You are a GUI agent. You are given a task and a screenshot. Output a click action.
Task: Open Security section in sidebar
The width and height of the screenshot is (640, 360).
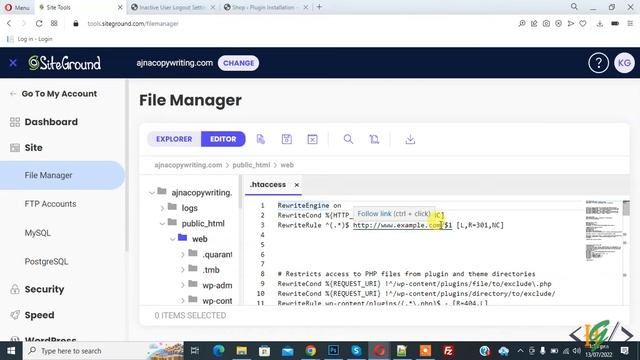click(44, 289)
